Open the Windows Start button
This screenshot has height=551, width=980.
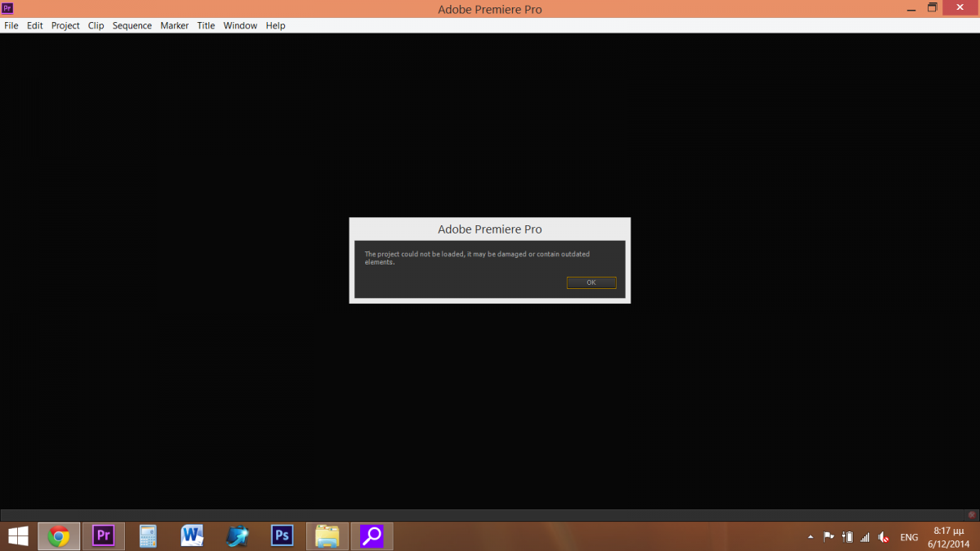coord(18,536)
